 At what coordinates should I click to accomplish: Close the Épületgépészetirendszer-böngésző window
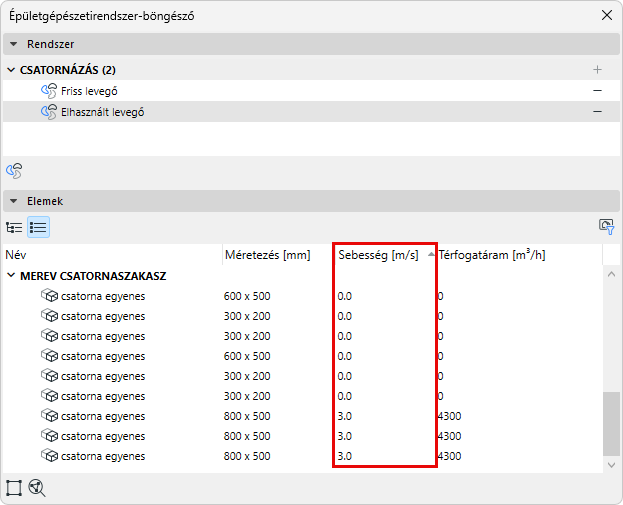[x=607, y=15]
